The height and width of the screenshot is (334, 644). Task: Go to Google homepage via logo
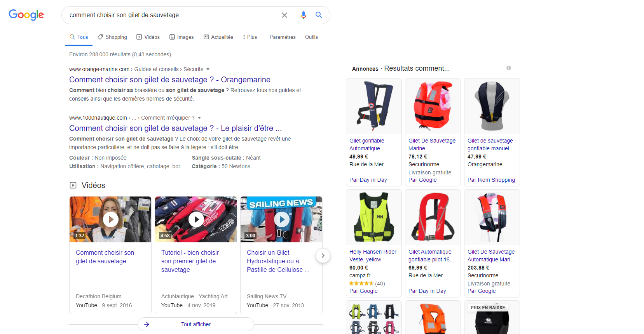coord(26,15)
